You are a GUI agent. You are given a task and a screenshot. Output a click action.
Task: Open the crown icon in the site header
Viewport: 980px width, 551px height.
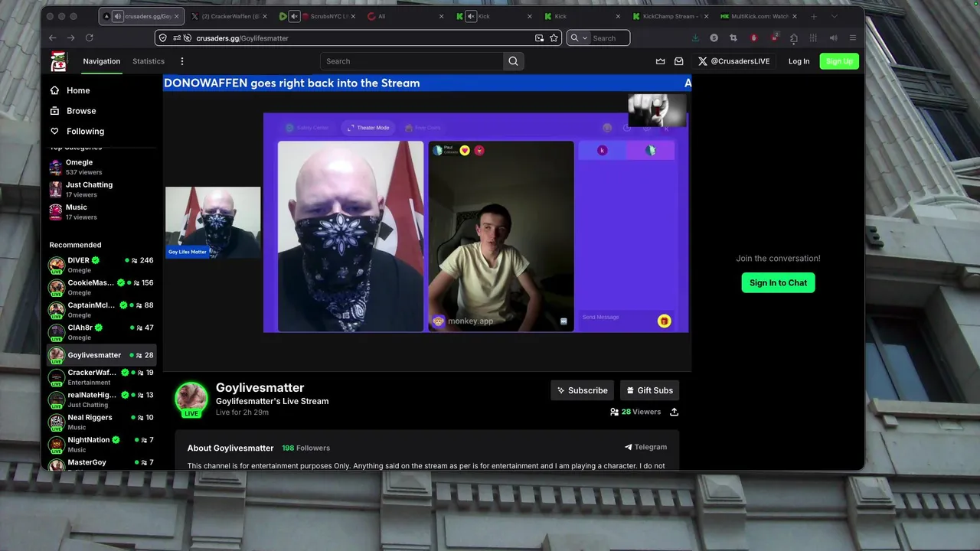pos(660,61)
